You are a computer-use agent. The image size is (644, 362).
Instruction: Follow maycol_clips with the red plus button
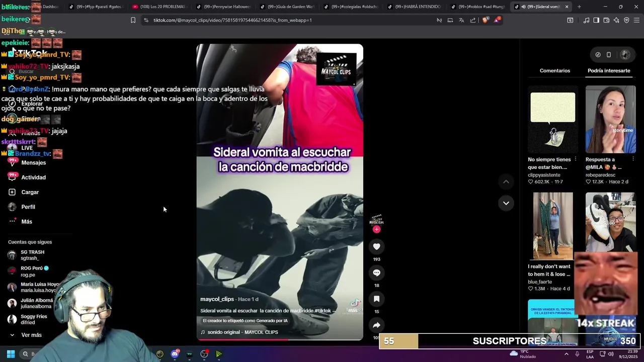click(x=376, y=229)
